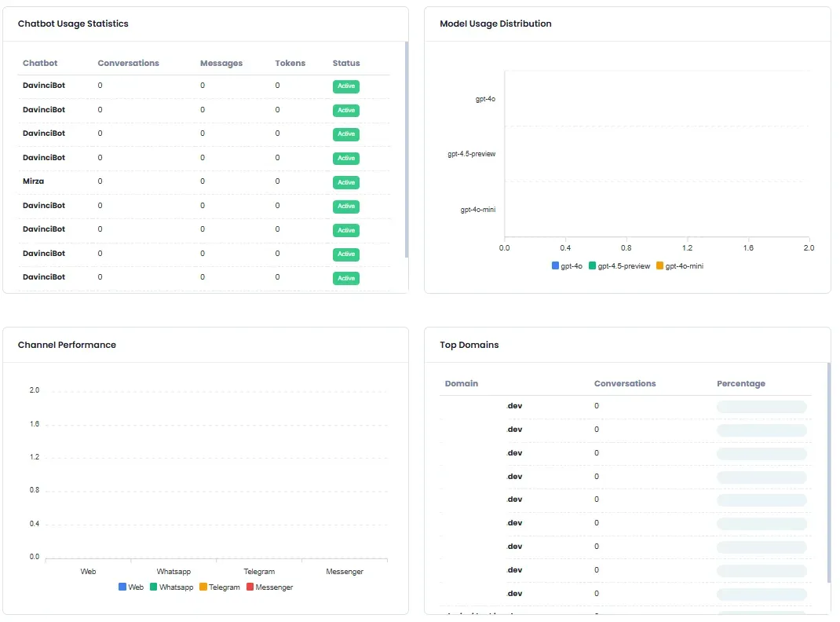
Task: Toggle Web series in Channel Performance legend
Action: (131, 587)
